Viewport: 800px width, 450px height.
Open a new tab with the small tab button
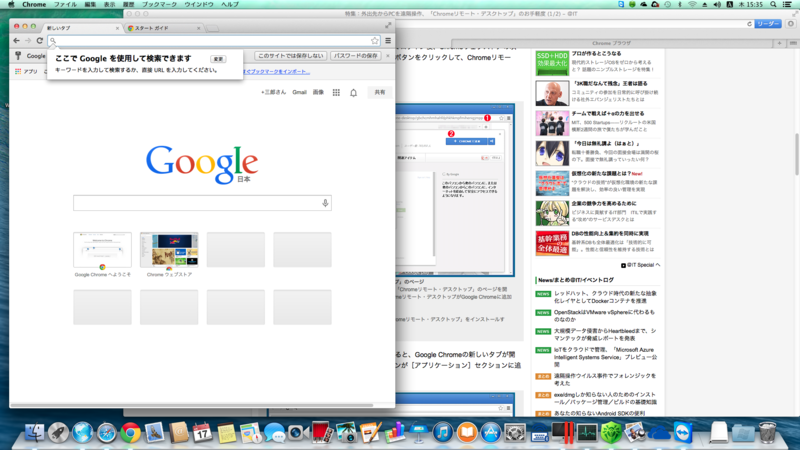[x=213, y=29]
